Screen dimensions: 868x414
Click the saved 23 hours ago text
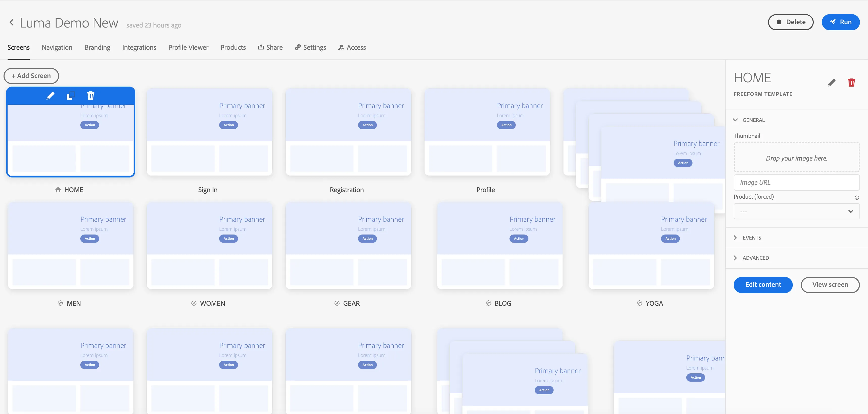154,25
